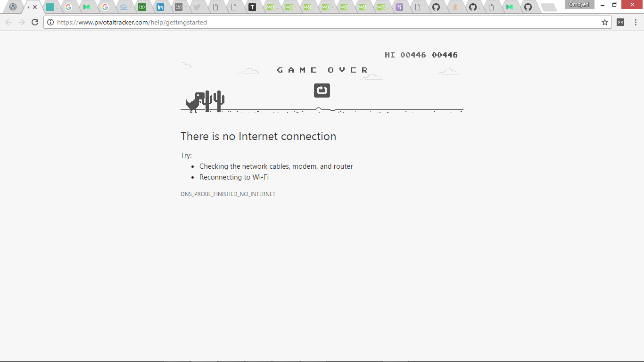View site information icon in address bar

[50, 22]
